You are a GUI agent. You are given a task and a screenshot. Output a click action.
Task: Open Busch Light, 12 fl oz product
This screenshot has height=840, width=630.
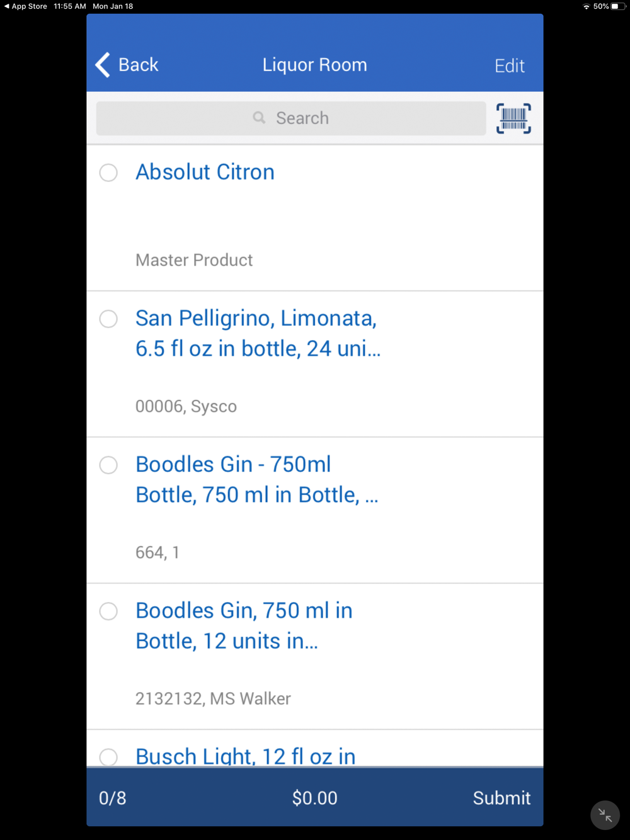246,756
